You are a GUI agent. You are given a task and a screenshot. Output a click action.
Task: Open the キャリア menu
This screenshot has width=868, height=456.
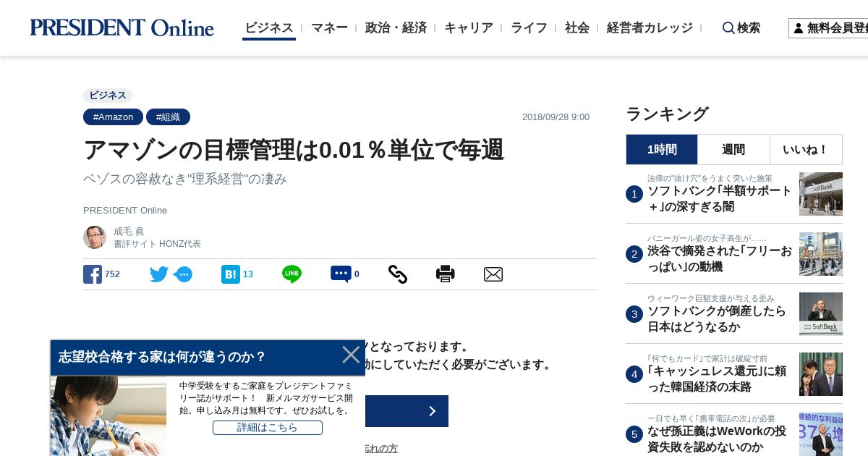click(469, 28)
